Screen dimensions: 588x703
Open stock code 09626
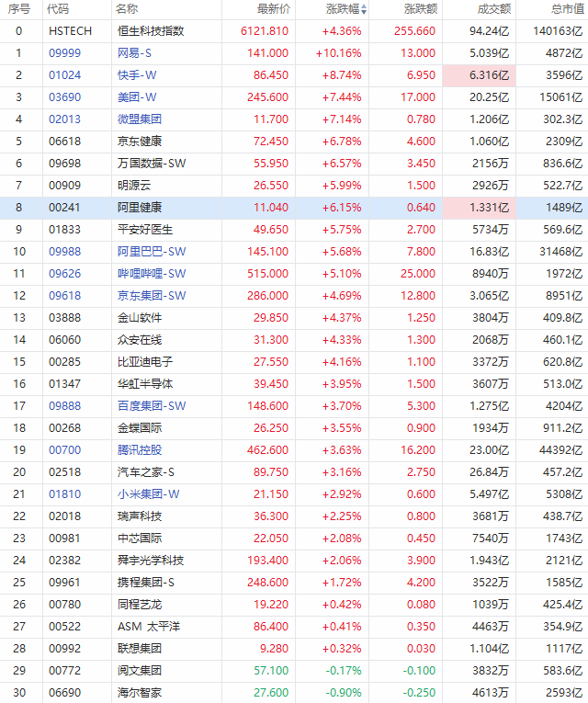(64, 274)
